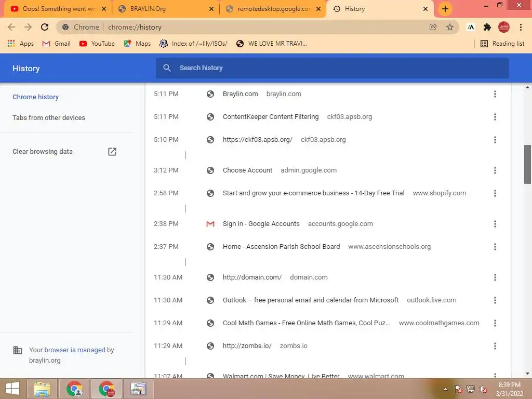
Task: Open more actions for domain.com entry
Action: [495, 277]
